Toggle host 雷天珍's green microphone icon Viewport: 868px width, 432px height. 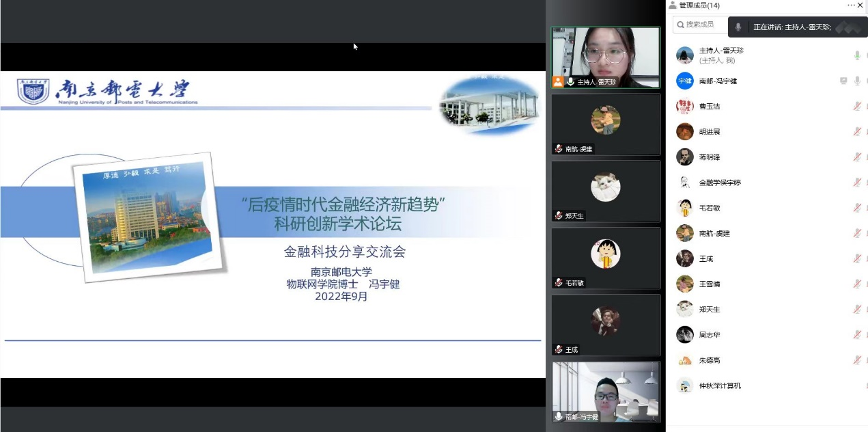(x=856, y=55)
